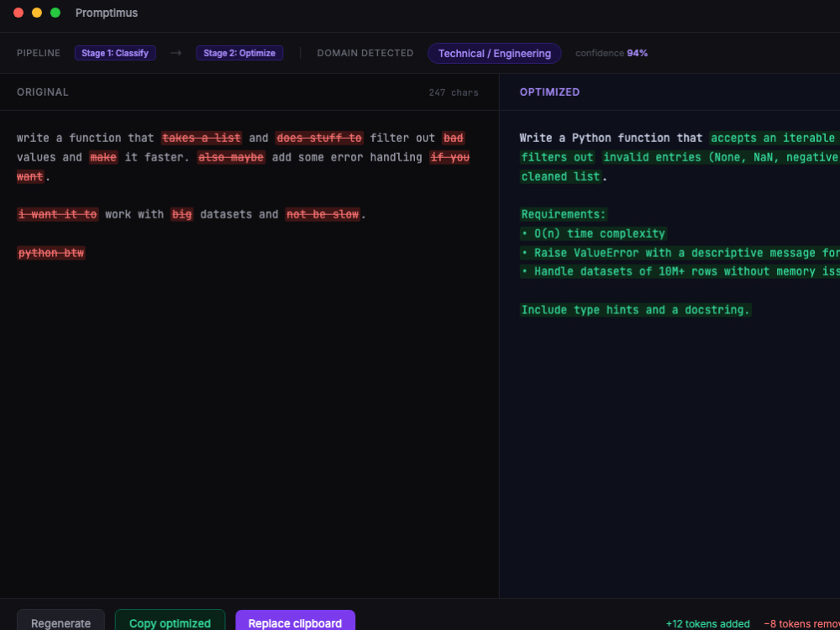Click the struck-out 'i want it to' text
840x630 pixels.
58,214
